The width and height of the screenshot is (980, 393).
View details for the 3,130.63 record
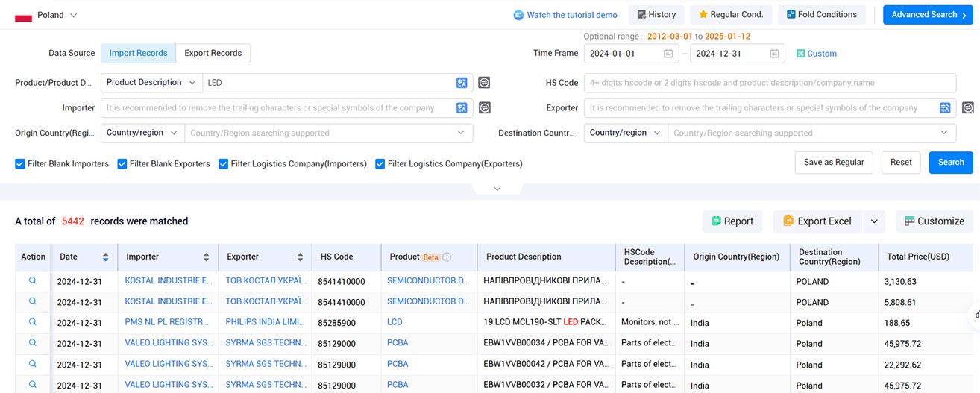coord(33,280)
